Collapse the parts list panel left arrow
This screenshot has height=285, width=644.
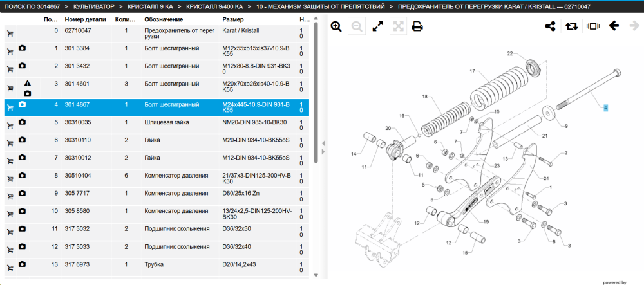(x=323, y=143)
